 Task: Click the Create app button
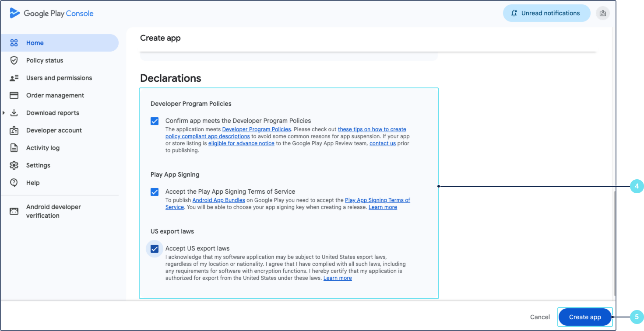[585, 317]
